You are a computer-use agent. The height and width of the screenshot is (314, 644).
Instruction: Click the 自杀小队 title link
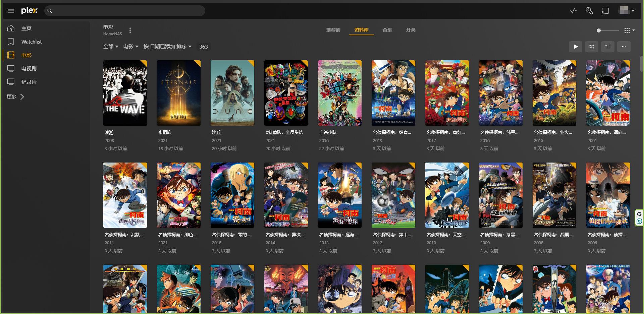tap(328, 132)
